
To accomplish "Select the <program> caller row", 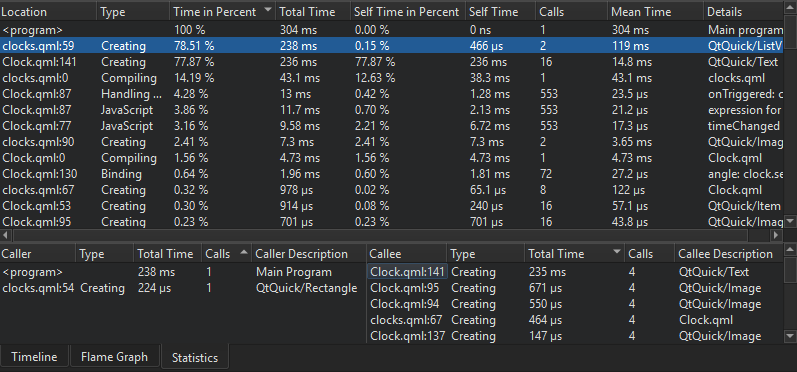I will (182, 272).
